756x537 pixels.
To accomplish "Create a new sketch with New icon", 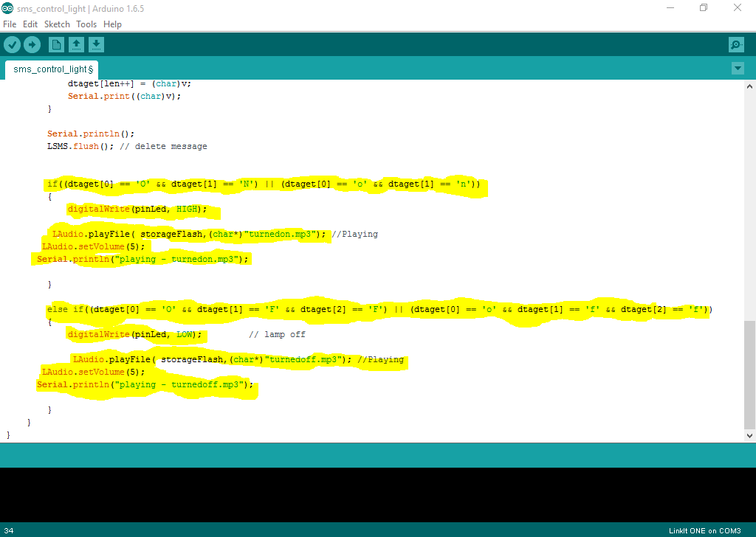I will [56, 45].
